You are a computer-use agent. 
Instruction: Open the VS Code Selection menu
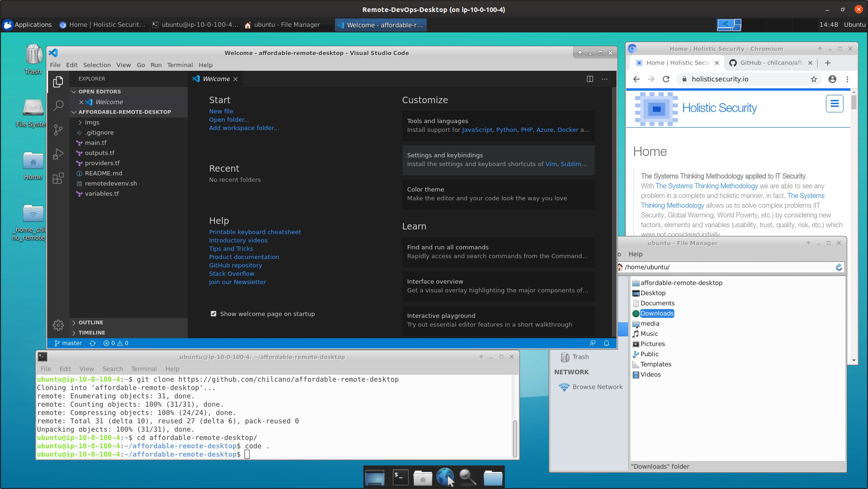click(x=97, y=65)
